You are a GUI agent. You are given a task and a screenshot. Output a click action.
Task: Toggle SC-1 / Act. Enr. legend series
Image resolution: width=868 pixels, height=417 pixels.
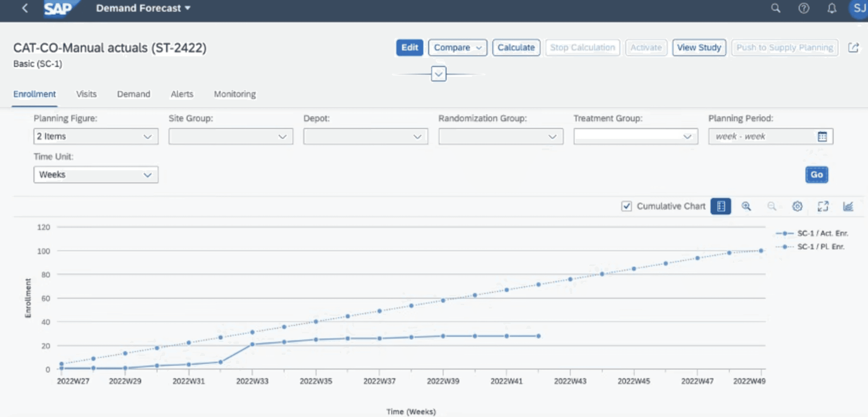tap(822, 233)
